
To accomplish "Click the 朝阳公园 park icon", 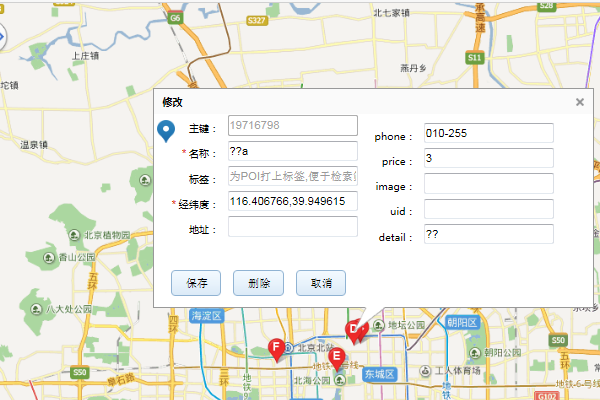I will pos(475,353).
